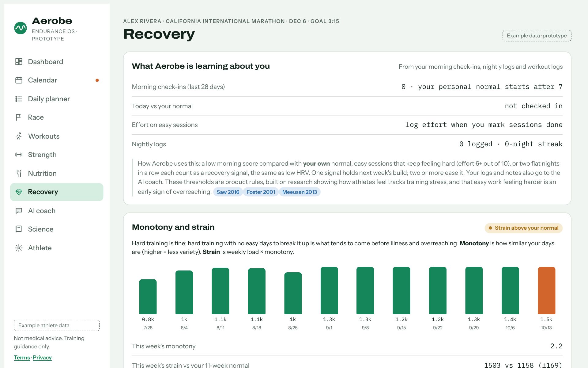Open the Nutrition page
Image resolution: width=588 pixels, height=368 pixels.
57,173
